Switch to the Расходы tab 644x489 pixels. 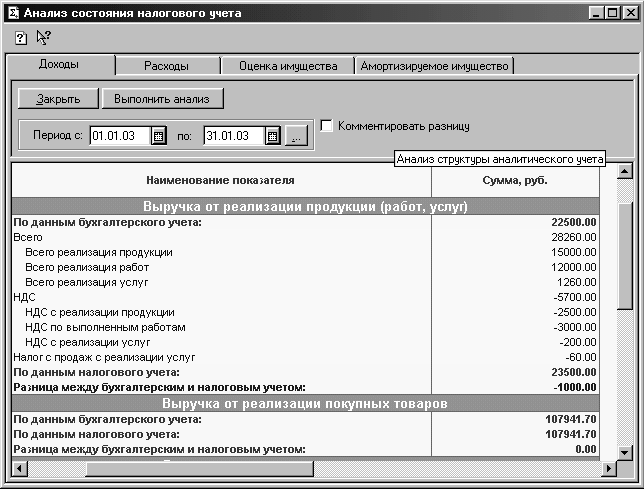tap(166, 66)
